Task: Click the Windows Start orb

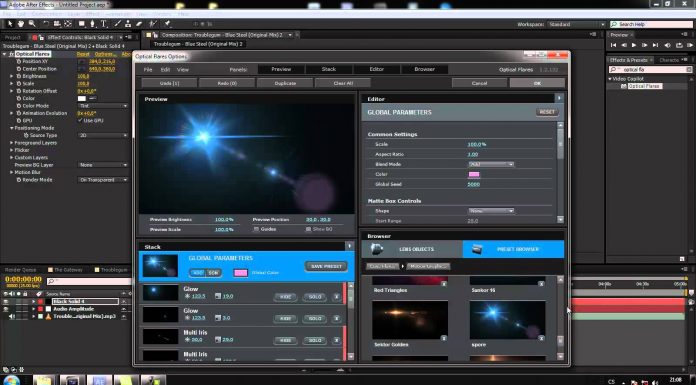Action: coord(11,380)
